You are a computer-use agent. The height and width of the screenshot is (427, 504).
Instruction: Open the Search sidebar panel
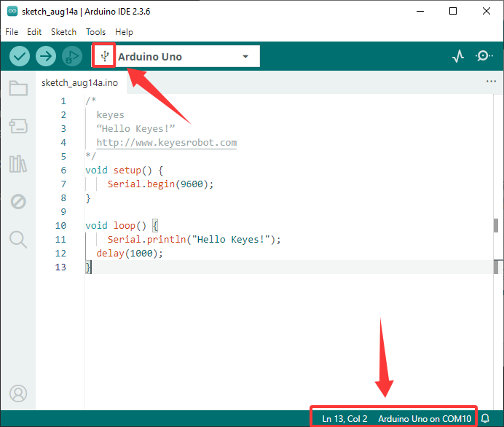pyautogui.click(x=18, y=240)
